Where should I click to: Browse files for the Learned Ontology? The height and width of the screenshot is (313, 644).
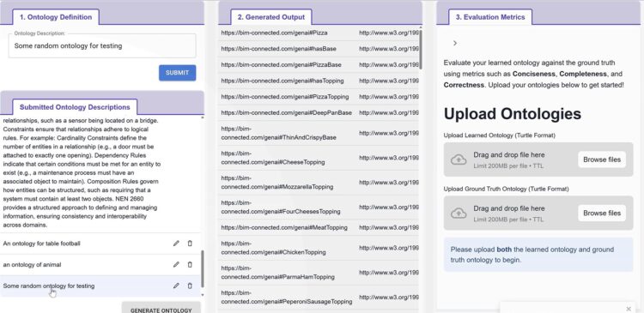(x=602, y=160)
